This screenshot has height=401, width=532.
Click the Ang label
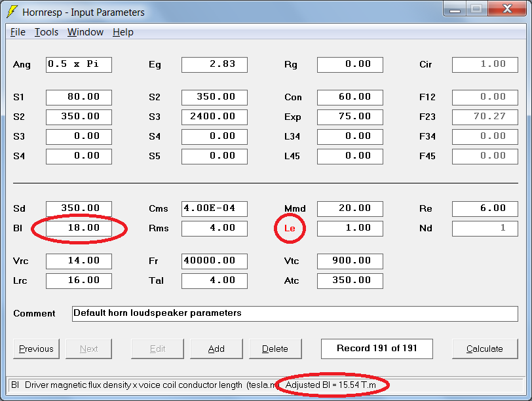click(x=22, y=65)
